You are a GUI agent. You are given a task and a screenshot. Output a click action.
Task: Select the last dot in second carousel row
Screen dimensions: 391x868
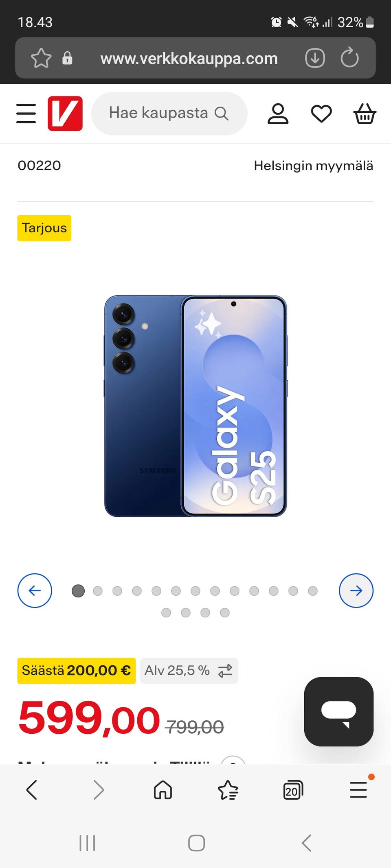click(x=225, y=612)
